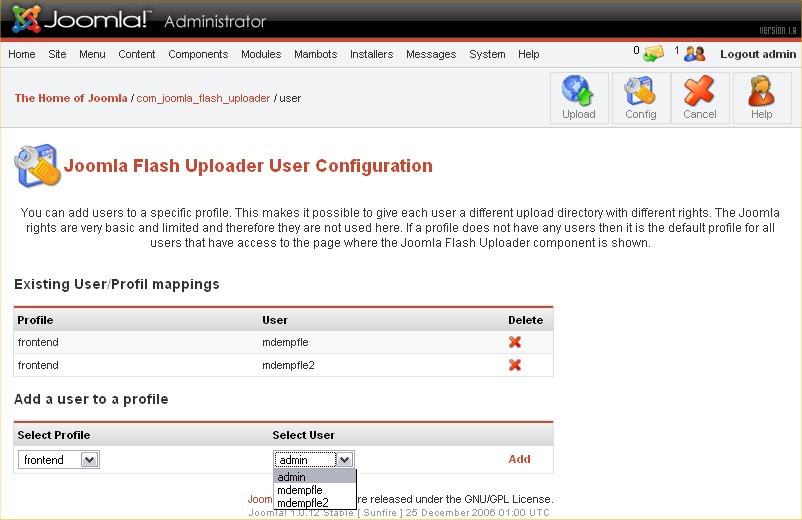The image size is (802, 520).
Task: Open the System menu
Action: (487, 54)
